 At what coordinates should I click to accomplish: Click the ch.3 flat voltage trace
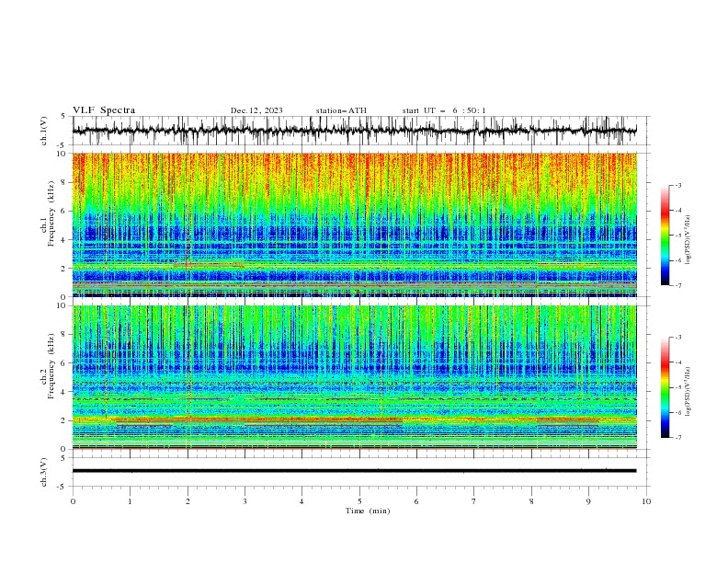tap(354, 471)
